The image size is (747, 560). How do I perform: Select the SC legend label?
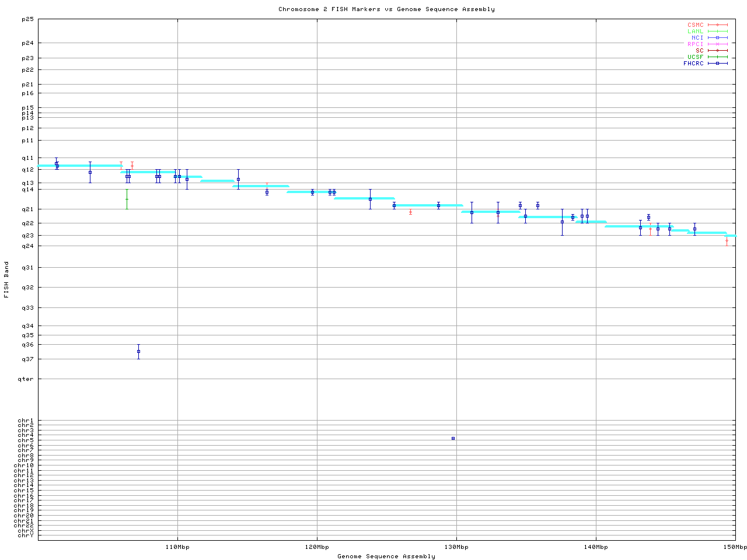click(x=699, y=51)
